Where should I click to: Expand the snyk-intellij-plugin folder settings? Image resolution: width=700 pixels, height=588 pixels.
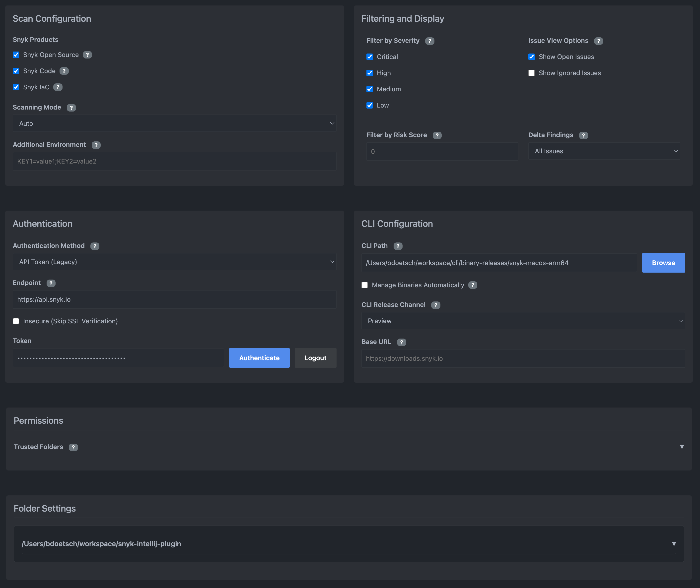(x=674, y=544)
